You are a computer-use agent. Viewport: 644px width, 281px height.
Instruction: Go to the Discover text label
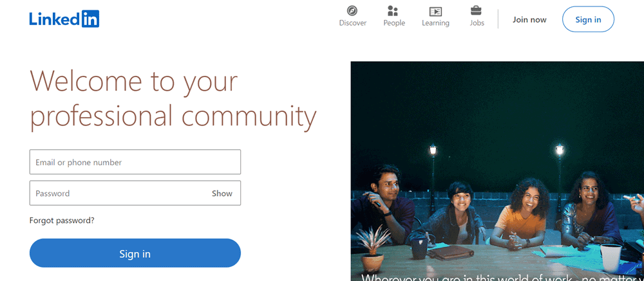[x=352, y=23]
